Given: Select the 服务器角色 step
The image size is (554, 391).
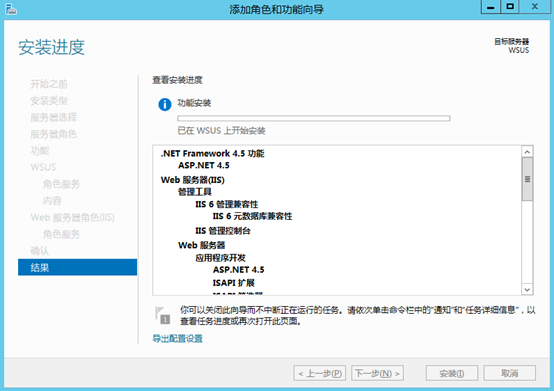Looking at the screenshot, I should pos(53,134).
